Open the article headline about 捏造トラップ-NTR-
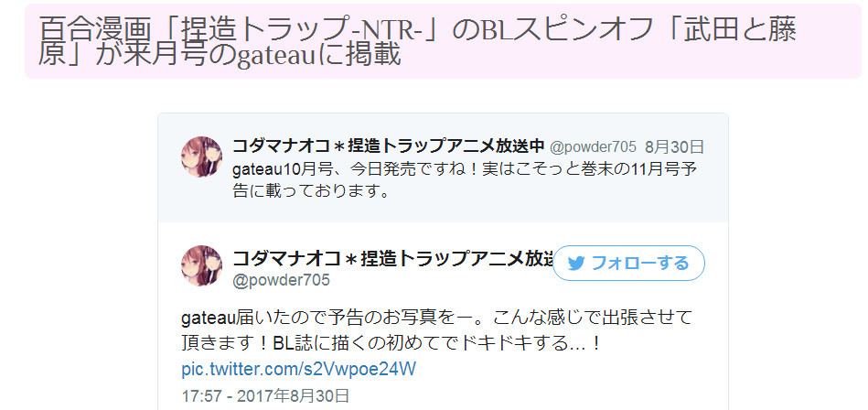 pyautogui.click(x=418, y=41)
